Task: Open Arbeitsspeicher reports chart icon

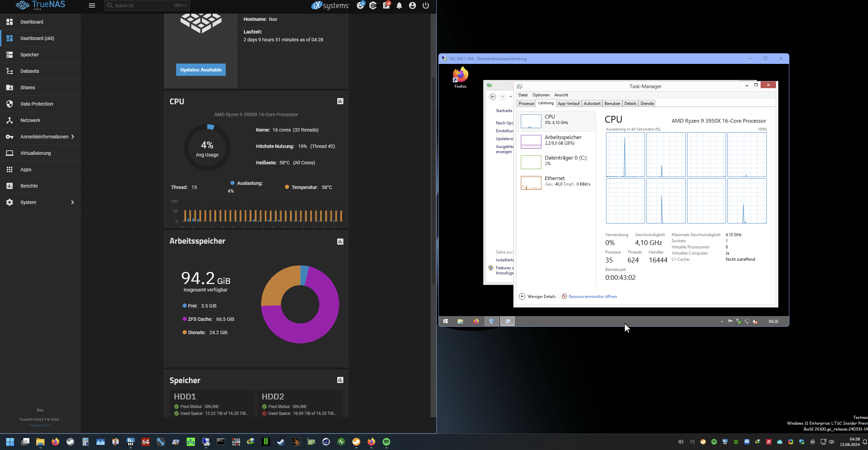Action: click(340, 242)
